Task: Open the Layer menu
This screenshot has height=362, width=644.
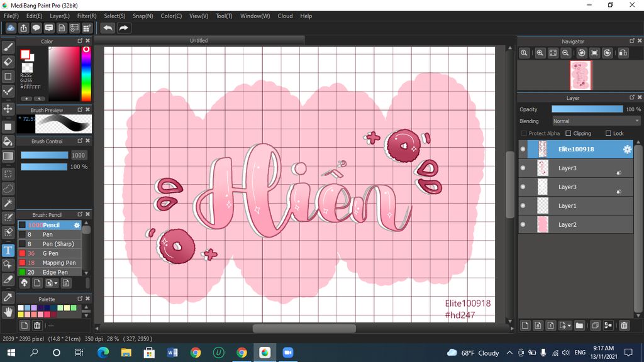Action: click(x=60, y=16)
